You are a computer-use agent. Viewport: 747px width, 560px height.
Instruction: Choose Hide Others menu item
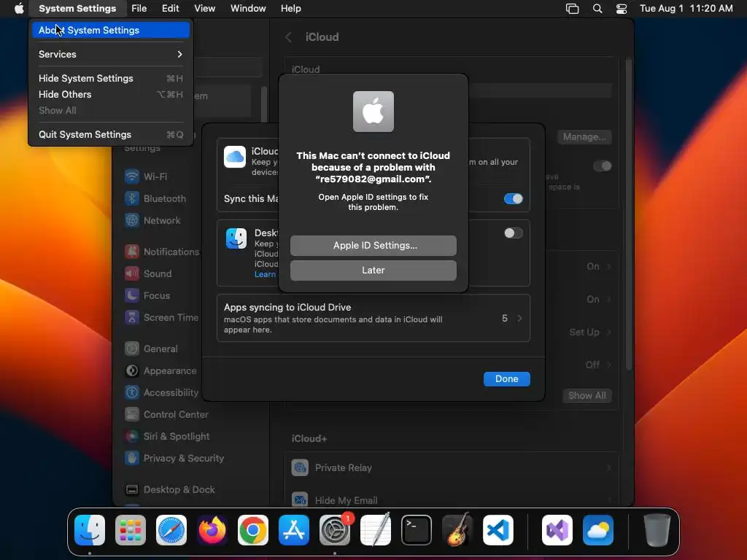(111, 94)
